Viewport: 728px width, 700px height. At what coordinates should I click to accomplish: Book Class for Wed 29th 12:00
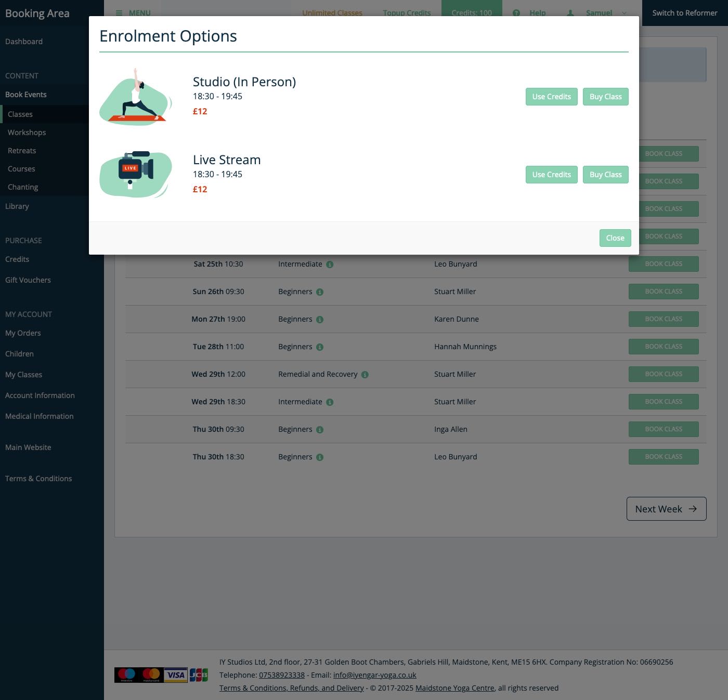(664, 374)
